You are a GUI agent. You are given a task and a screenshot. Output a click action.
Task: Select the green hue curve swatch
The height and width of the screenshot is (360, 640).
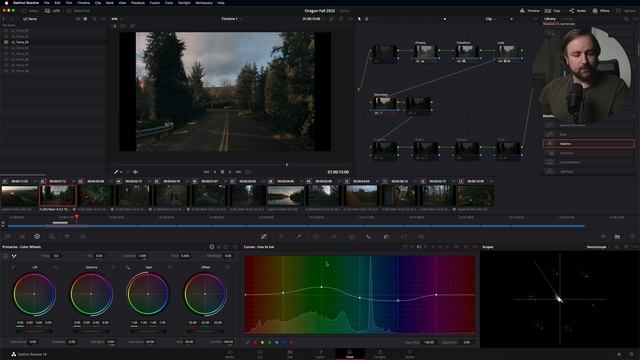pos(269,342)
